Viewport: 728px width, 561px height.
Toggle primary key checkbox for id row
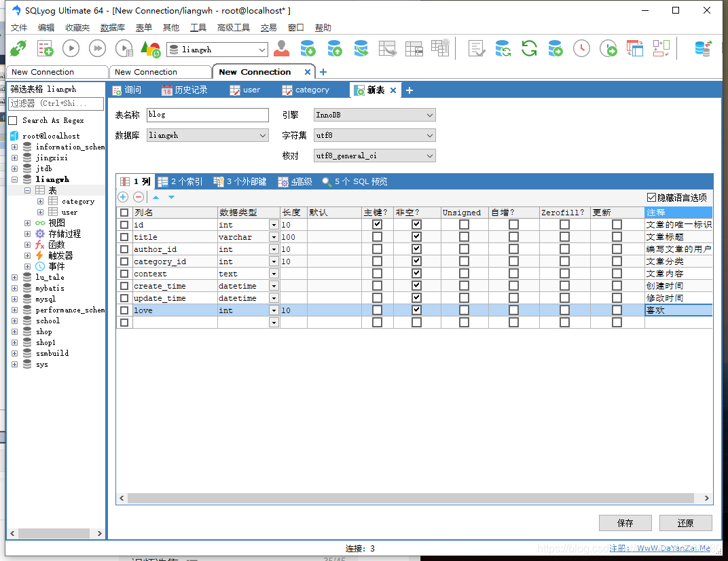tap(377, 225)
